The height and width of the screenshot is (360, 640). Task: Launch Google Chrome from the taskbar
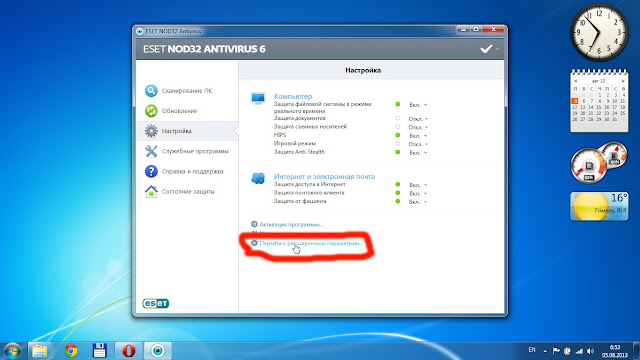tap(71, 351)
